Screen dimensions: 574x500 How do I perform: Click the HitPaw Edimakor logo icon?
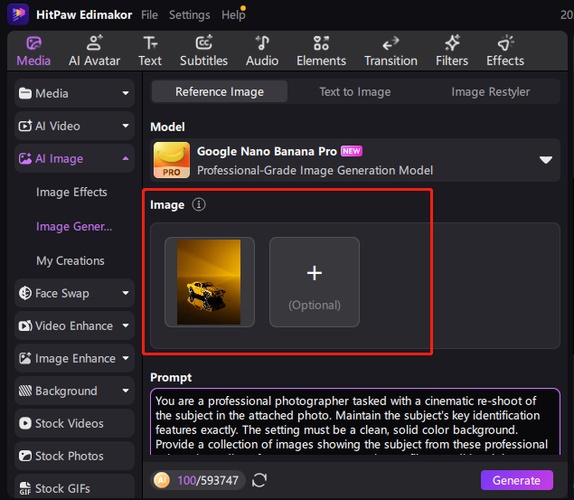click(18, 14)
